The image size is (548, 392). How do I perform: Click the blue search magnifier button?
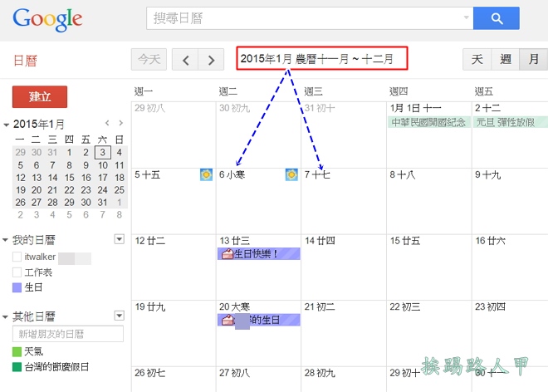[497, 18]
